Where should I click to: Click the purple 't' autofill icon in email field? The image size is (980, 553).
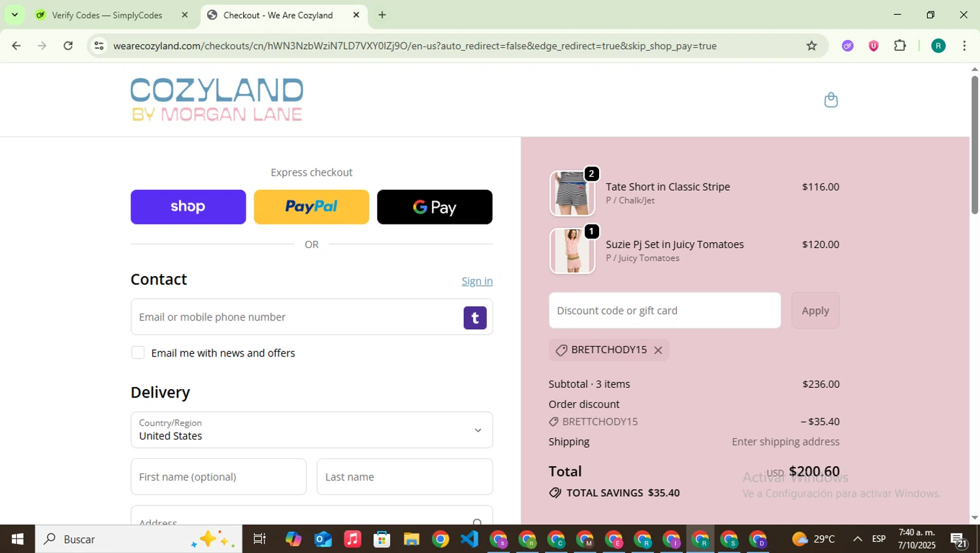pyautogui.click(x=475, y=318)
